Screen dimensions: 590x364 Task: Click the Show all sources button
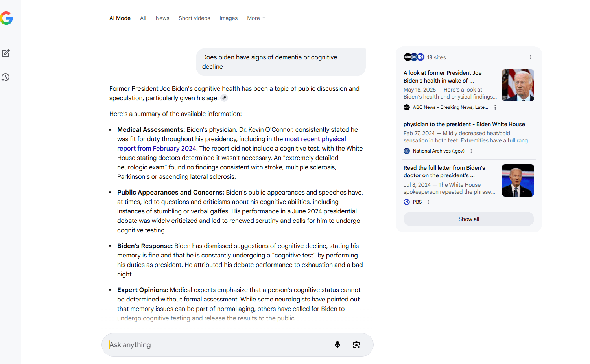[x=468, y=219]
